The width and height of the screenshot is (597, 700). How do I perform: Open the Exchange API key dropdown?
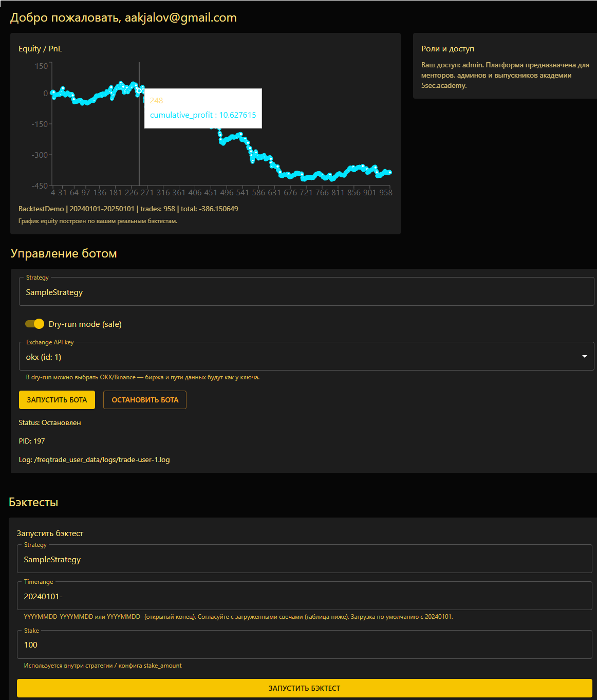pyautogui.click(x=307, y=356)
